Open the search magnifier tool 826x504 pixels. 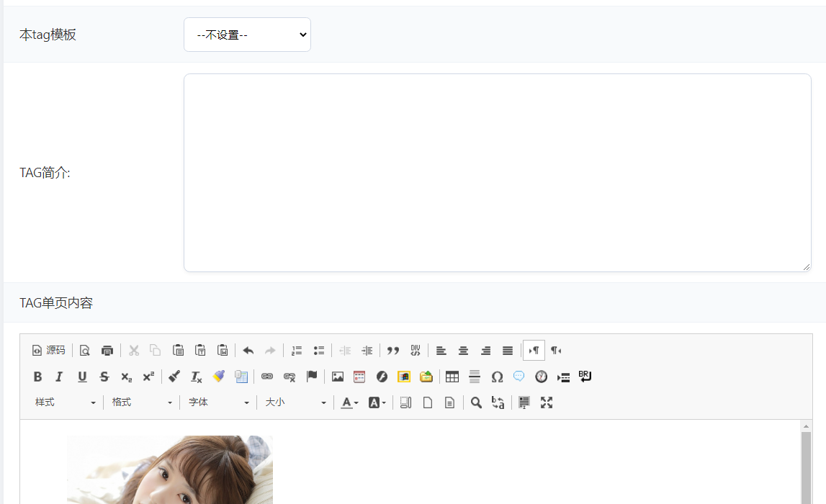coord(476,402)
